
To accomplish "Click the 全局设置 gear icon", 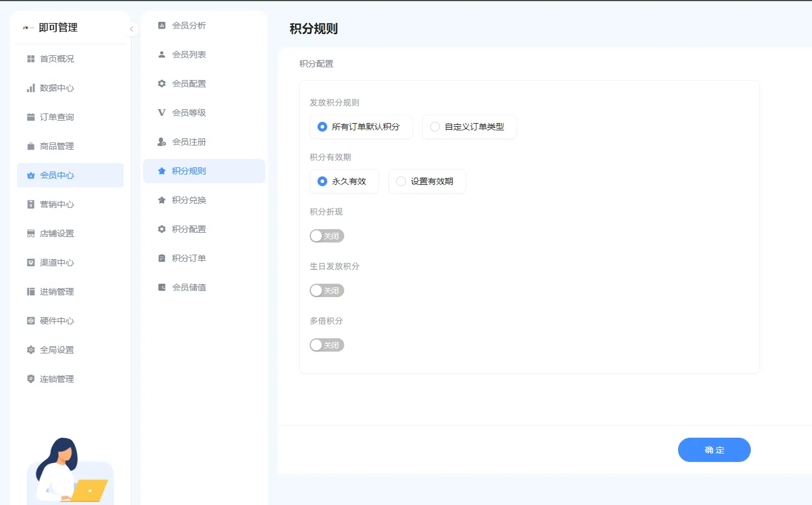I will [31, 350].
